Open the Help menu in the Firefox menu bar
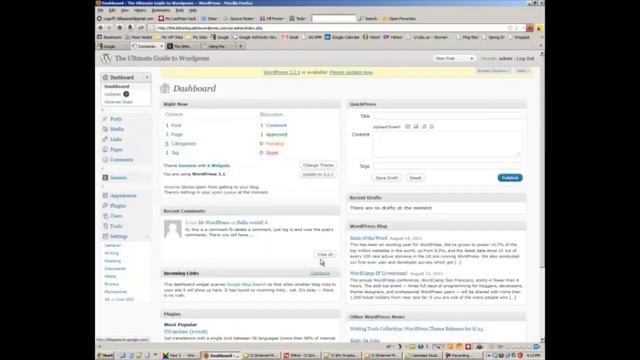Screen dimensions: 640x360 click(x=193, y=10)
